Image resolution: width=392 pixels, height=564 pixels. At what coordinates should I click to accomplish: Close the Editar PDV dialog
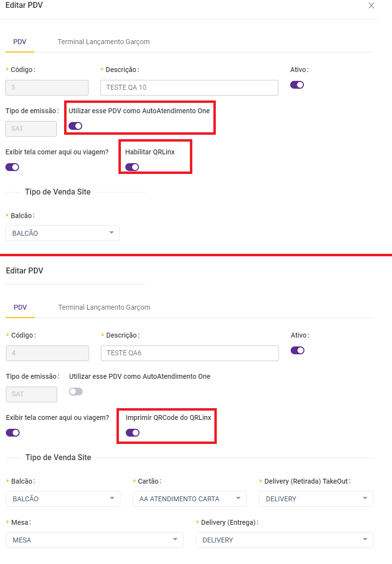click(x=371, y=6)
